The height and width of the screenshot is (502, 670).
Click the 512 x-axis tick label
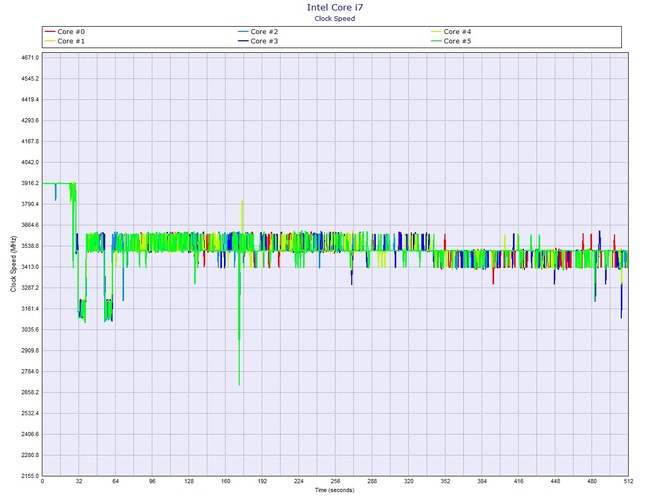[x=628, y=481]
